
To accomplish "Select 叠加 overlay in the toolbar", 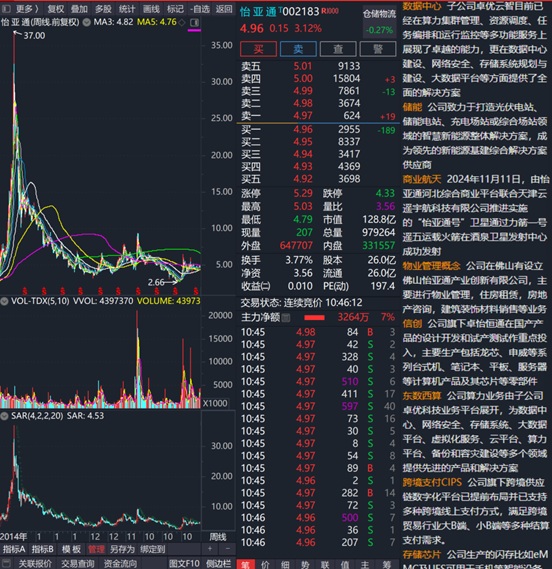I will coord(79,9).
